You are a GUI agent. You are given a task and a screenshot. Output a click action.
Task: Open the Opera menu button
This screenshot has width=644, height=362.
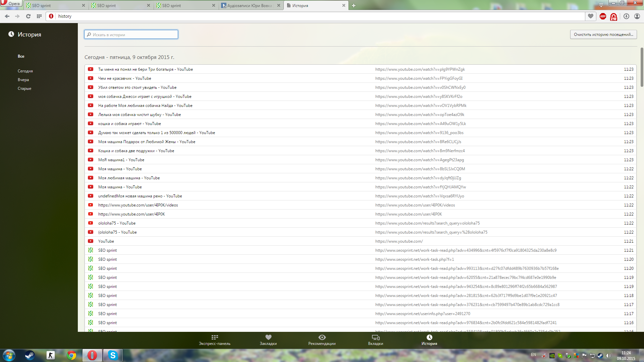pyautogui.click(x=11, y=4)
